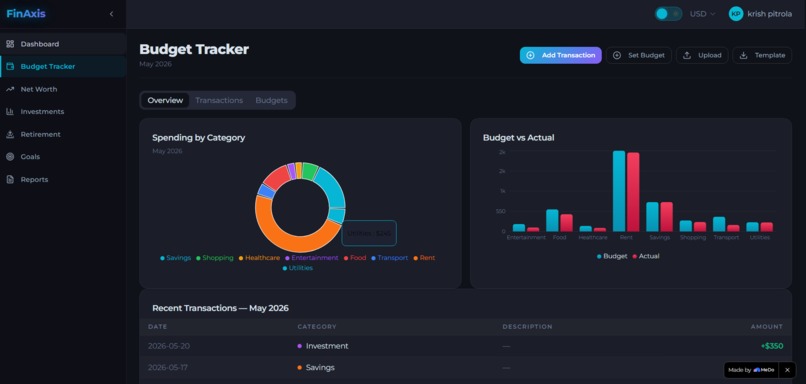
Task: Open Dashboard from the sidebar
Action: [x=63, y=44]
